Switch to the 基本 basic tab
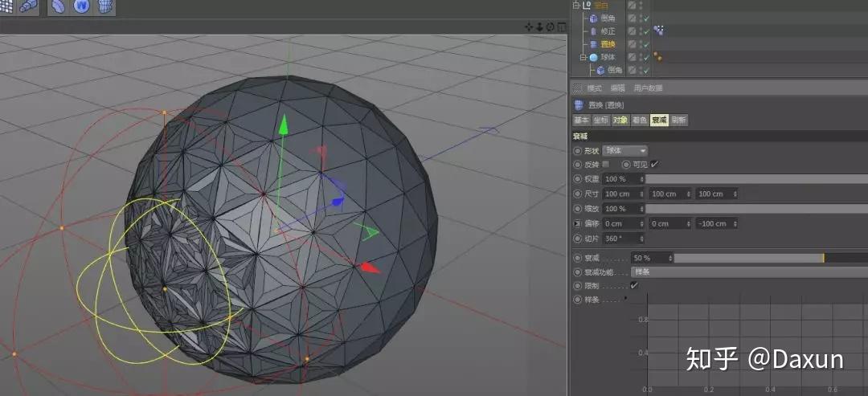The image size is (868, 396). coord(581,120)
